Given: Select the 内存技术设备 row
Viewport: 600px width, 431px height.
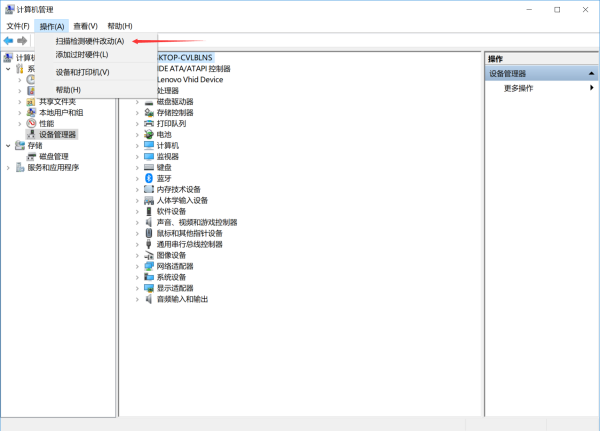Looking at the screenshot, I should click(178, 189).
